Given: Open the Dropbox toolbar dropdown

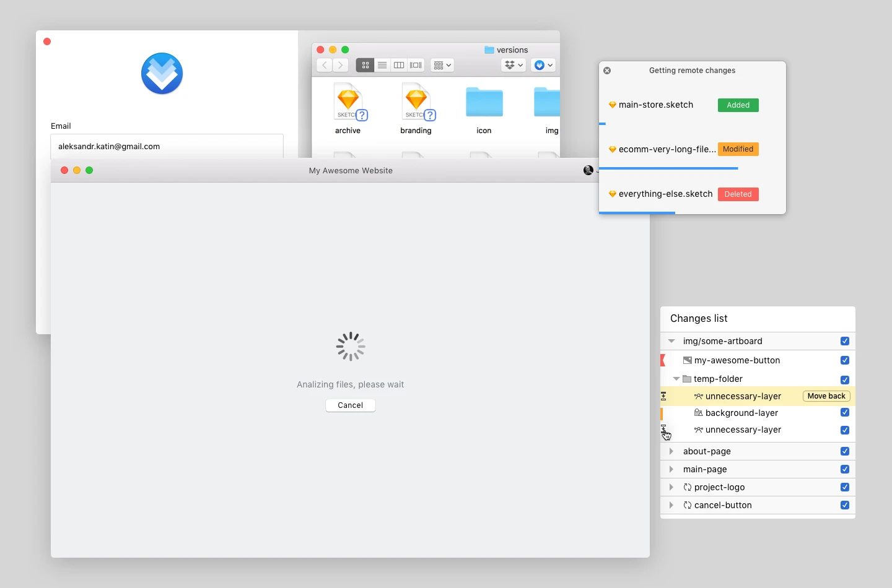Looking at the screenshot, I should click(514, 65).
